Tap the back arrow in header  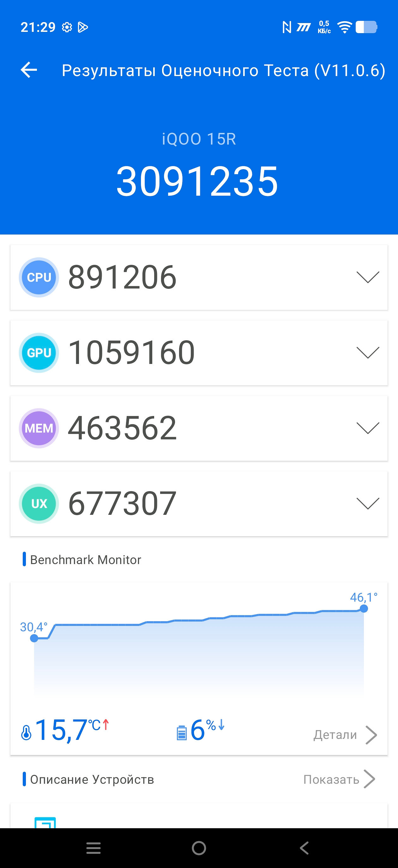tap(29, 70)
